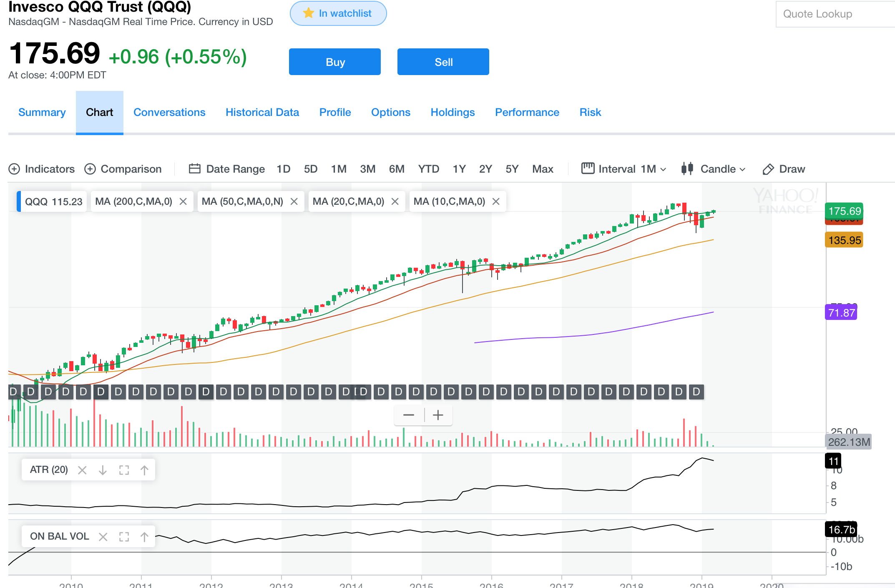Remove the MA (10,C,MA,0) indicator
This screenshot has width=895, height=588.
coord(496,201)
